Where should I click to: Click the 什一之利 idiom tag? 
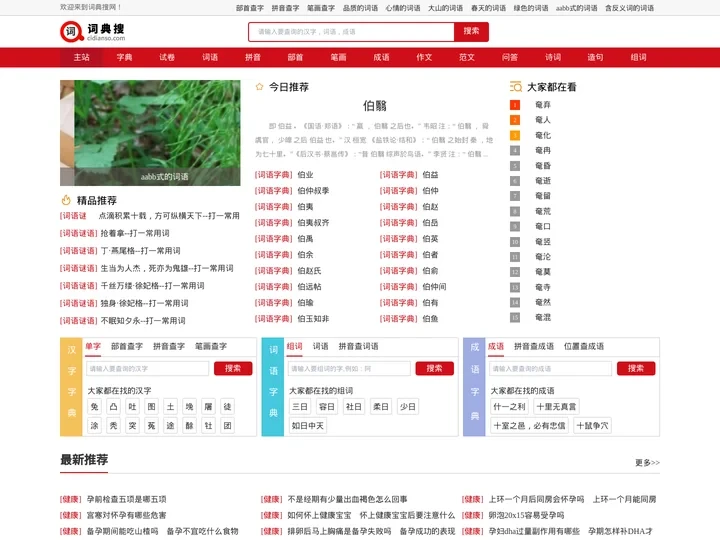click(509, 407)
